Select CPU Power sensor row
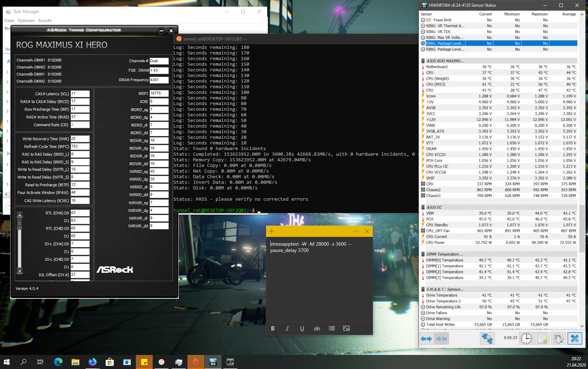The image size is (588, 369). 498,242
